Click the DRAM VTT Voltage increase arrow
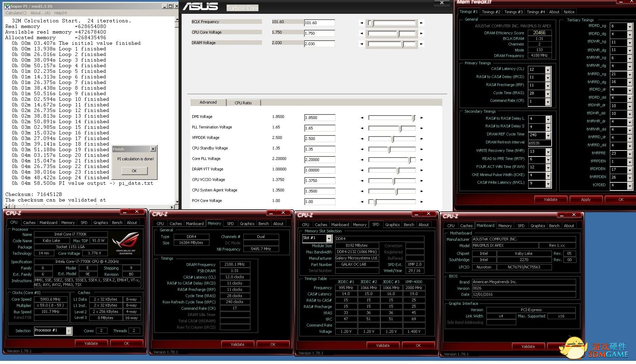Screen dimensions: 636x364 point(422,170)
